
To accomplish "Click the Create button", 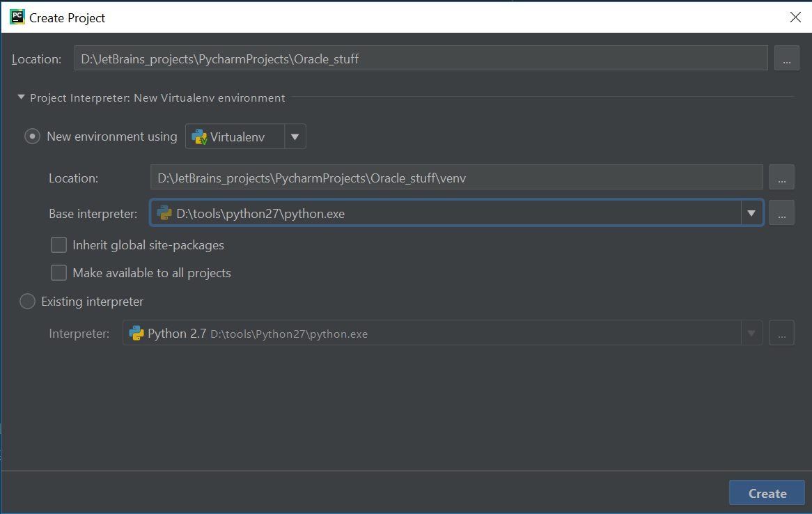I will (767, 493).
